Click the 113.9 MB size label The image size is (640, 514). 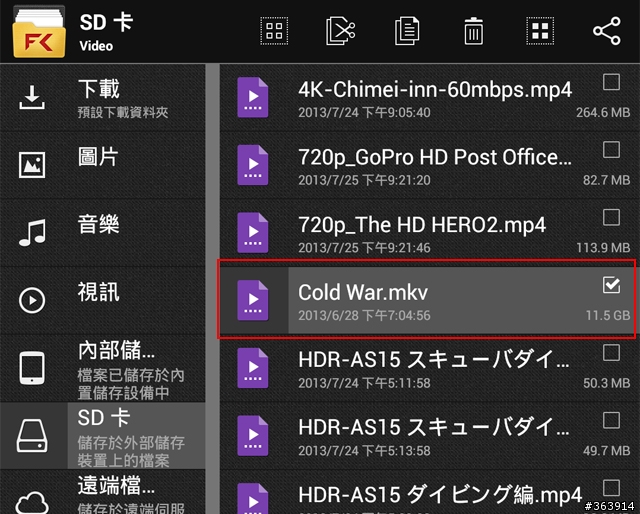(x=603, y=248)
